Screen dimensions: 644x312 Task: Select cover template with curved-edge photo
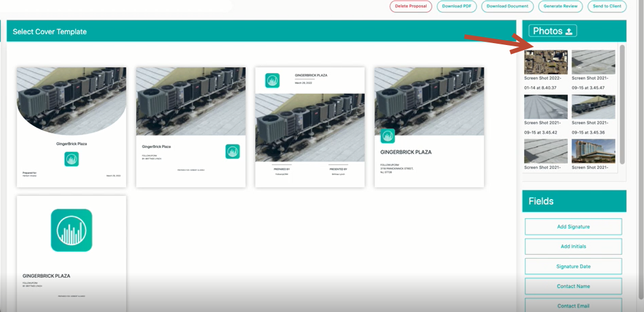click(72, 127)
